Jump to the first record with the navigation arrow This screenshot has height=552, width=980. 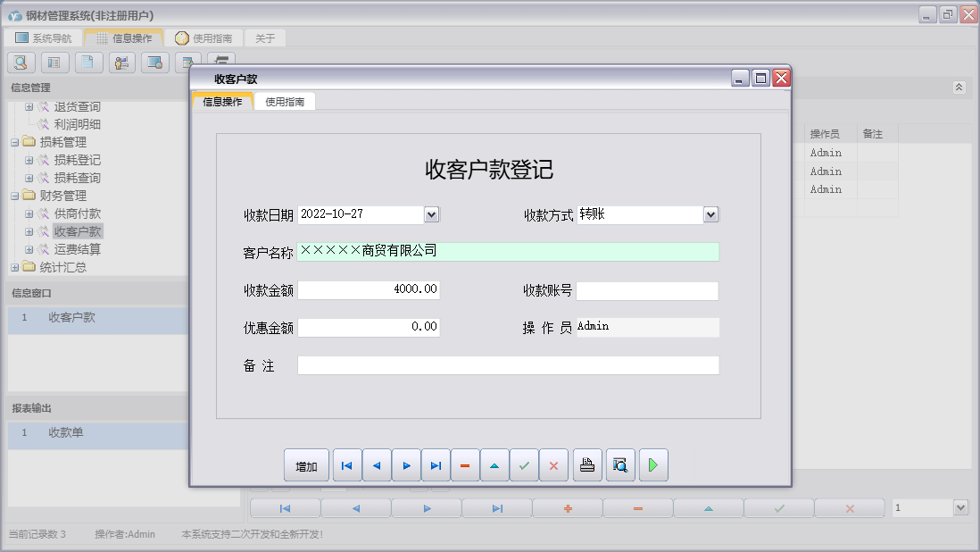(346, 464)
